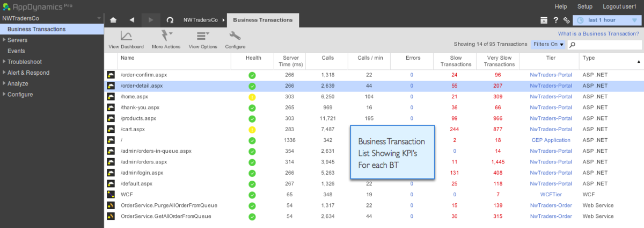Sort by the Health column header
The height and width of the screenshot is (228, 644).
click(x=253, y=61)
